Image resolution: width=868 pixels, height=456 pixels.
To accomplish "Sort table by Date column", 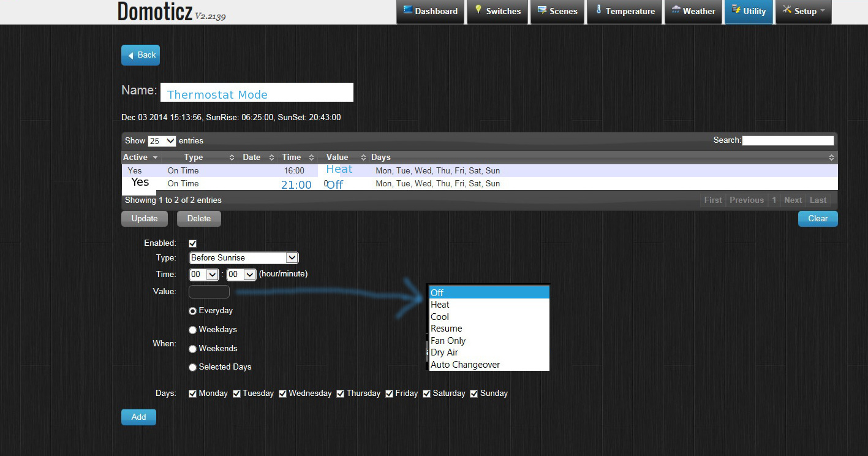I will click(x=257, y=158).
